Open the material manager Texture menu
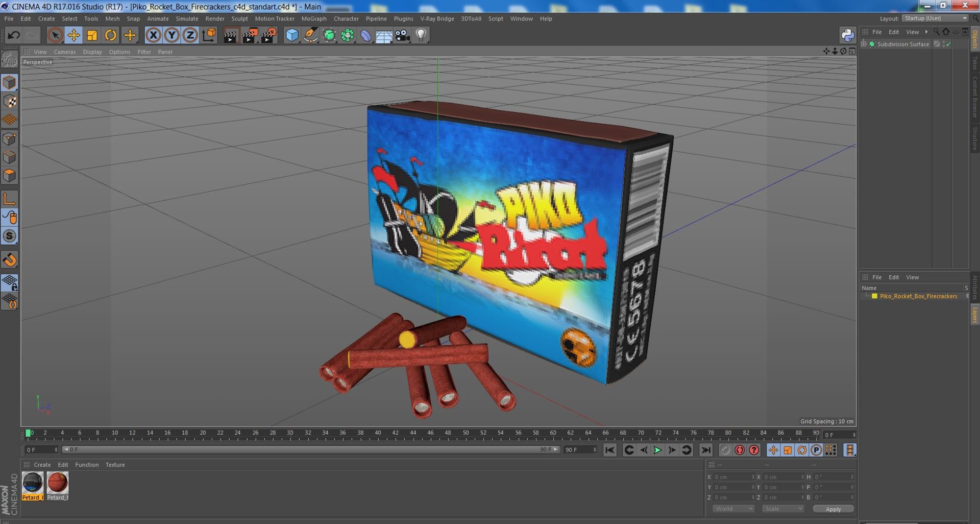 115,465
